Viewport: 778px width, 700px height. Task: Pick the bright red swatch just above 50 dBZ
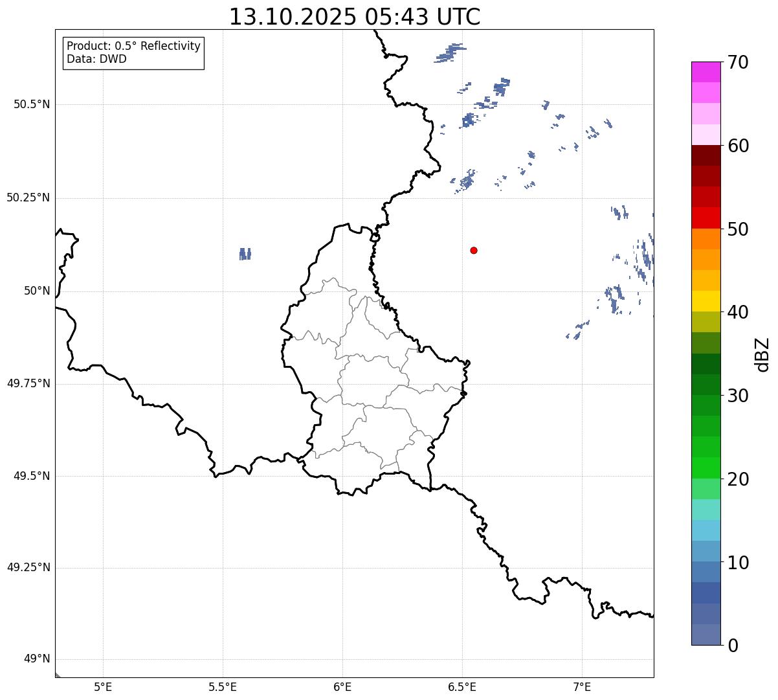[x=706, y=218]
